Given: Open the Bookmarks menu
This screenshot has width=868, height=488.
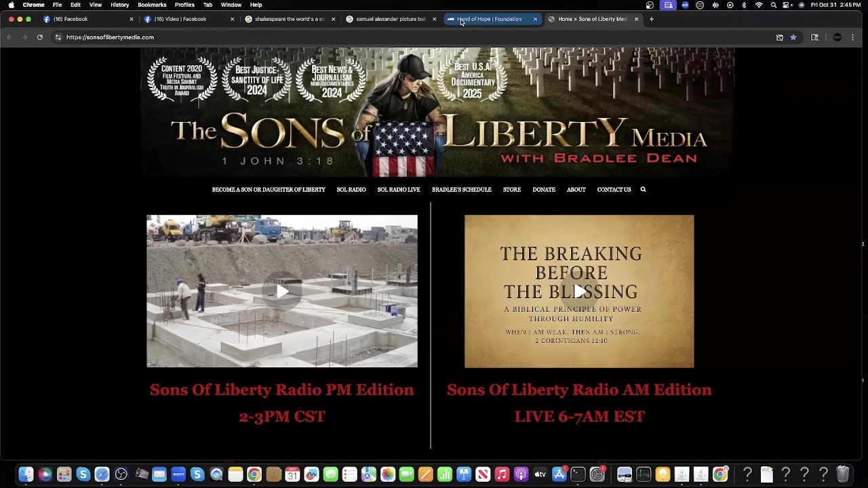Looking at the screenshot, I should pos(152,5).
